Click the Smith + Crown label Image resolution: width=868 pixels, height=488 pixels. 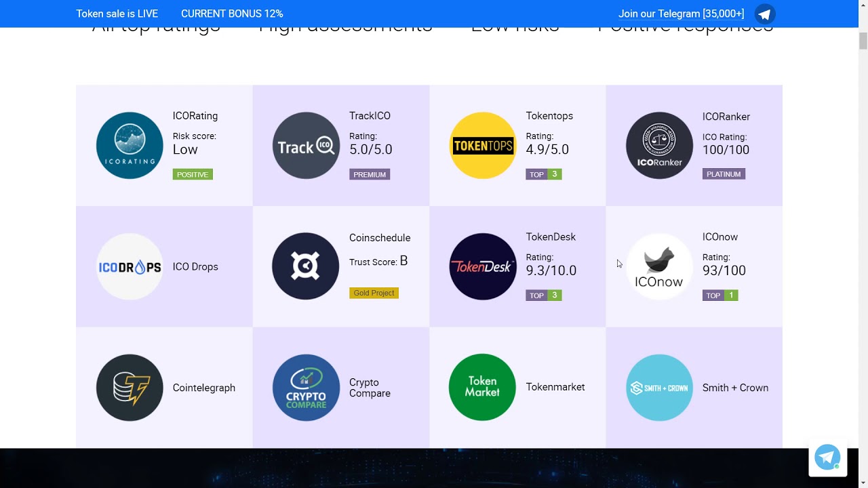tap(735, 388)
